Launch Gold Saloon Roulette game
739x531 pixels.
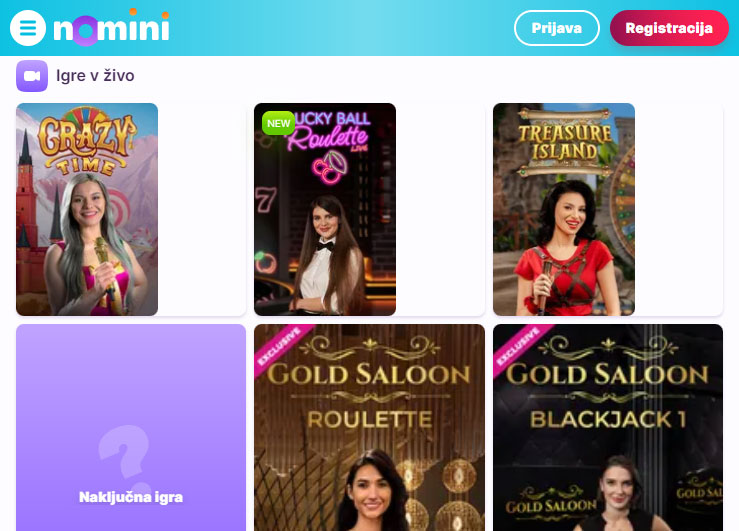click(370, 427)
